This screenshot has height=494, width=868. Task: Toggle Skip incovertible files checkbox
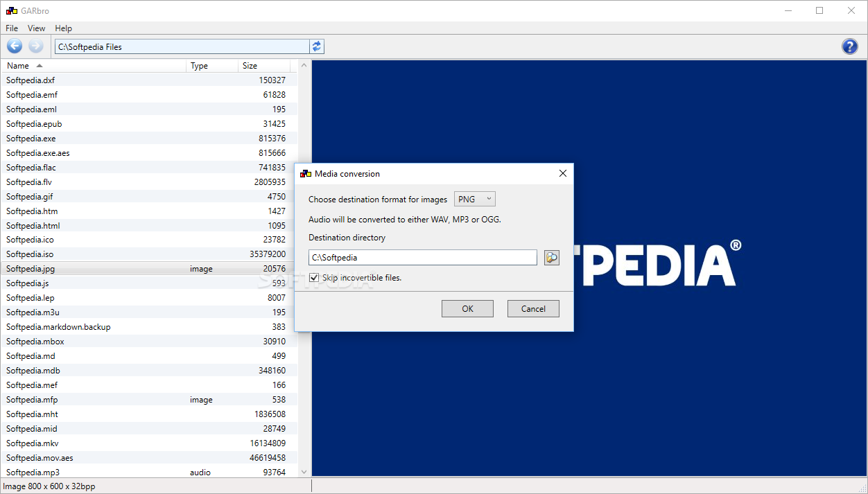314,278
